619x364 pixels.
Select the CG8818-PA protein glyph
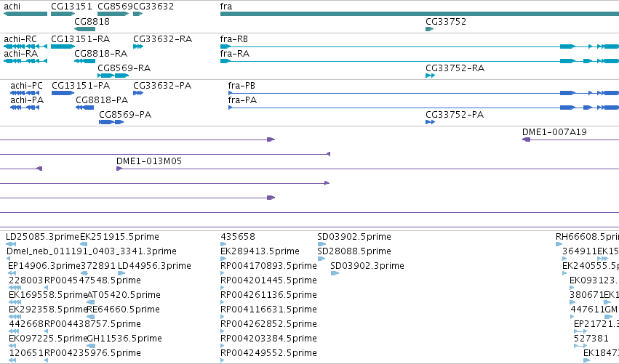(x=84, y=108)
